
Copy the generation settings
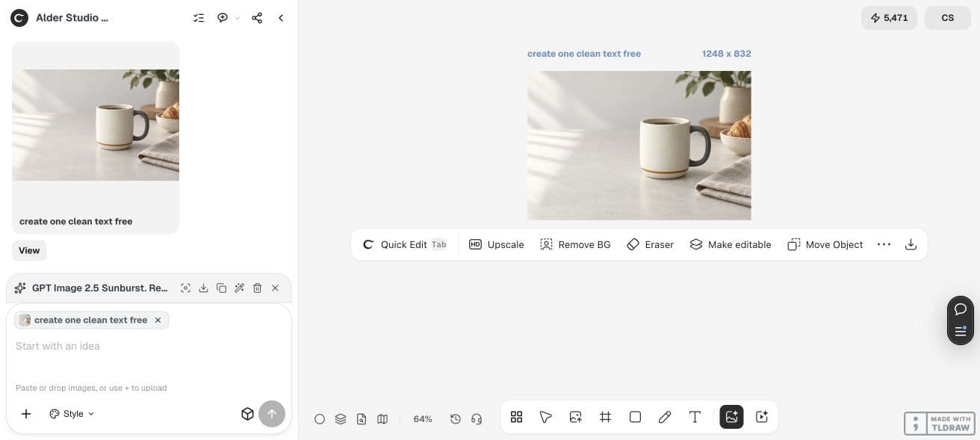pos(221,288)
